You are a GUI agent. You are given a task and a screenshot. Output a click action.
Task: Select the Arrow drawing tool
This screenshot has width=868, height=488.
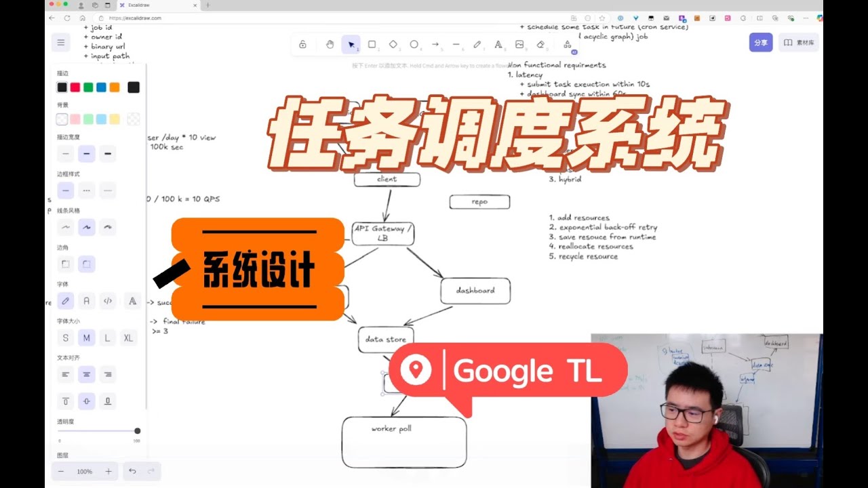click(435, 45)
